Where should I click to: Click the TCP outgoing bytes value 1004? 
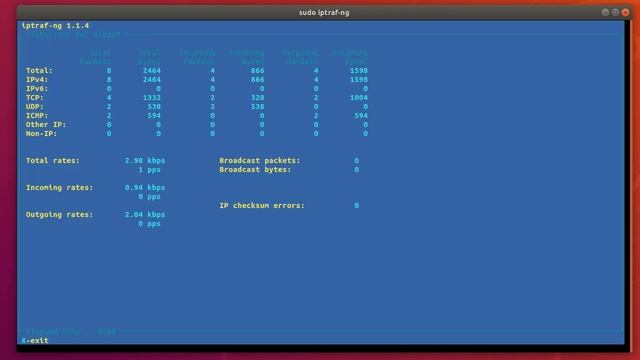click(359, 98)
